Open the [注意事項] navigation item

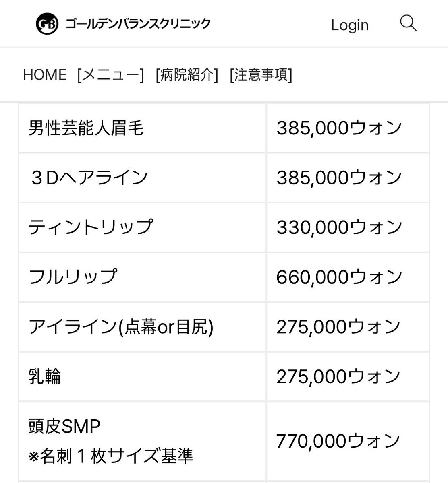261,75
